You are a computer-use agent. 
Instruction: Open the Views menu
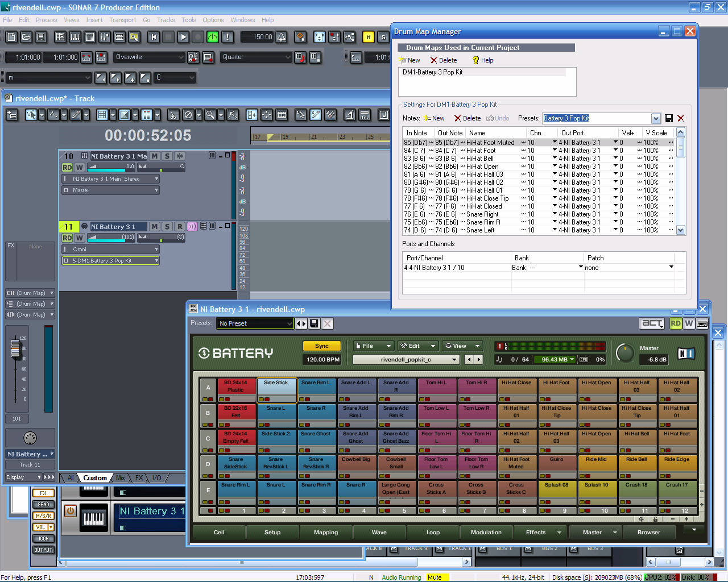pyautogui.click(x=72, y=20)
